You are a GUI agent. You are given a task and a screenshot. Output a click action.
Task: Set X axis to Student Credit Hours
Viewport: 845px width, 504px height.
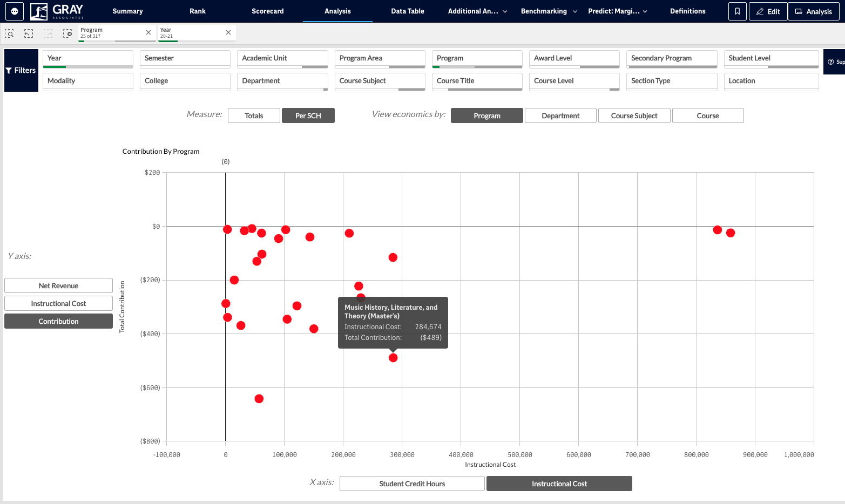tap(412, 483)
